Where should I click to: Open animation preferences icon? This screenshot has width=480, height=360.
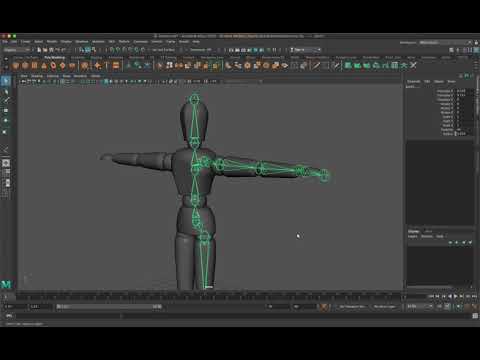[x=475, y=307]
